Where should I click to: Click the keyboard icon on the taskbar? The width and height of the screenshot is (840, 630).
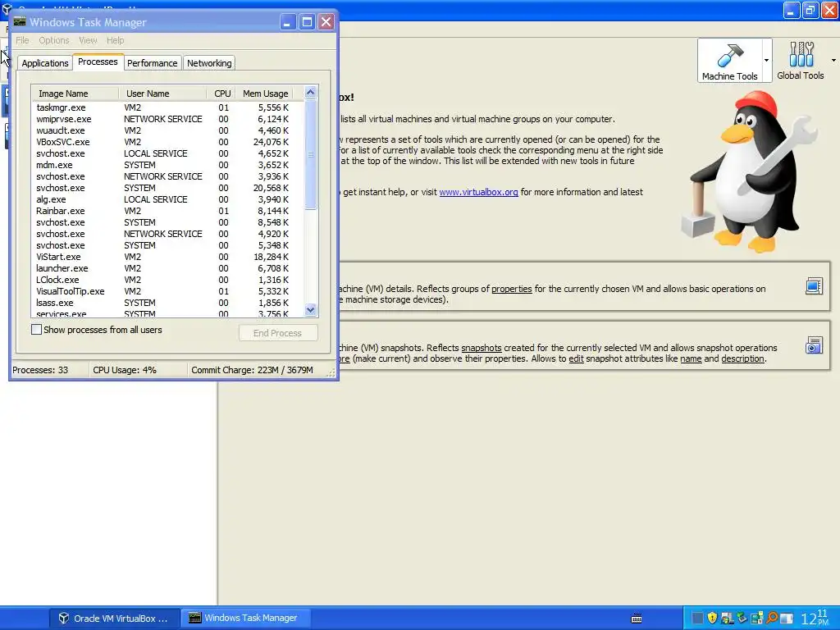[x=637, y=619]
